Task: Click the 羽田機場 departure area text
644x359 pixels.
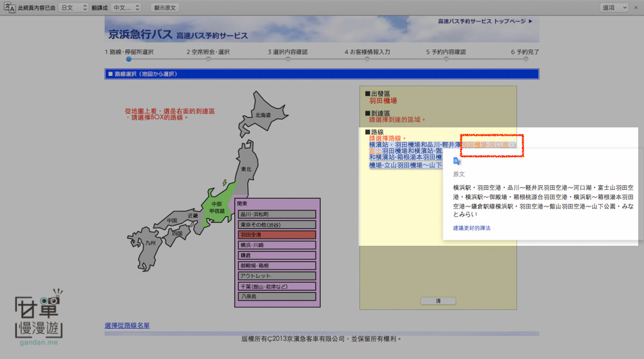Action: point(383,101)
